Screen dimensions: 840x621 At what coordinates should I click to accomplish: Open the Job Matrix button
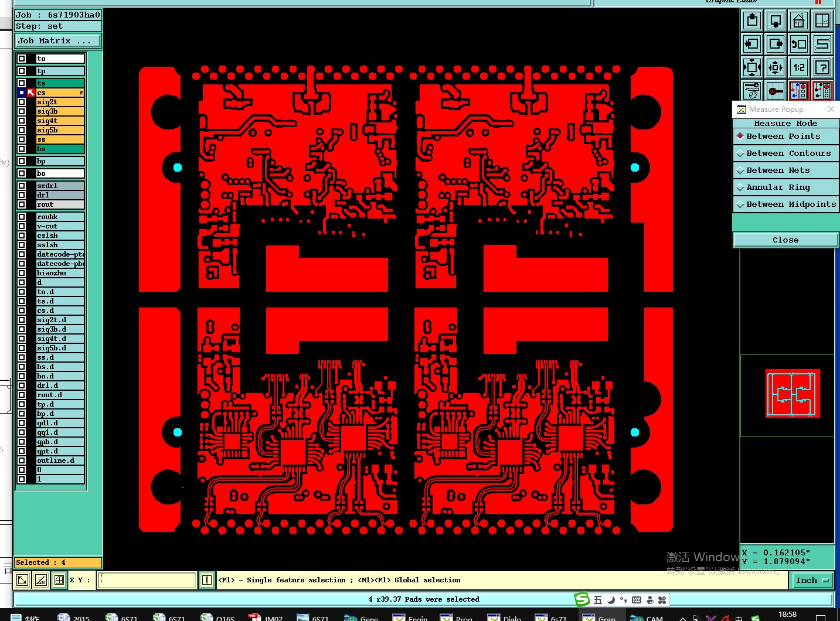click(58, 41)
